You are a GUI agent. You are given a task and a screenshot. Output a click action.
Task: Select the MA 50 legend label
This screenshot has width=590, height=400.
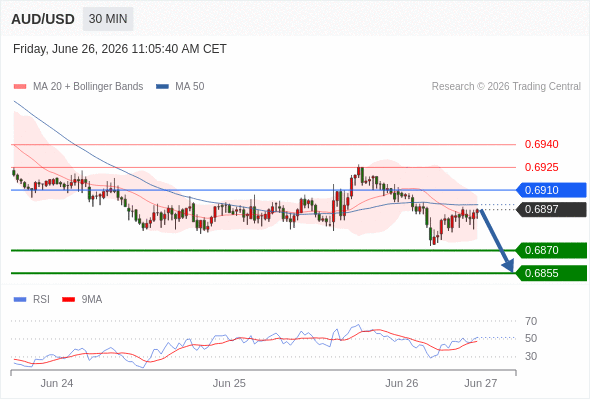(x=190, y=87)
